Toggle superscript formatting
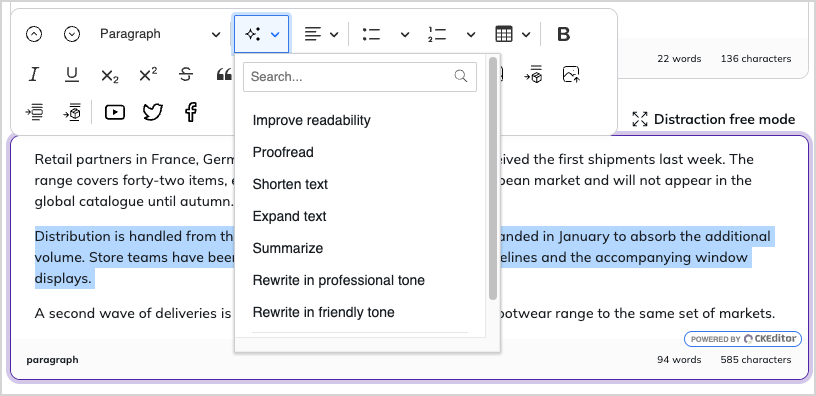Viewport: 816px width, 396px height. 148,74
